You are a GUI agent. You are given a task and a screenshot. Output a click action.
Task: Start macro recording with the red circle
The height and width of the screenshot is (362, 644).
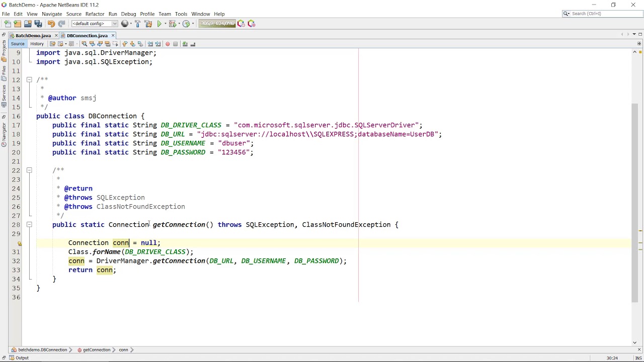(x=168, y=44)
